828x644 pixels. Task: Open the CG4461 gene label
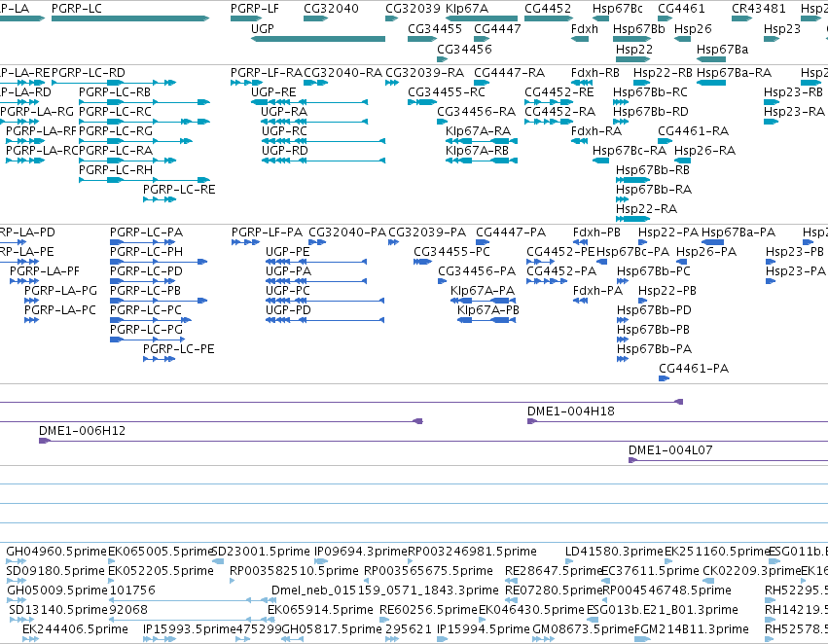(681, 9)
